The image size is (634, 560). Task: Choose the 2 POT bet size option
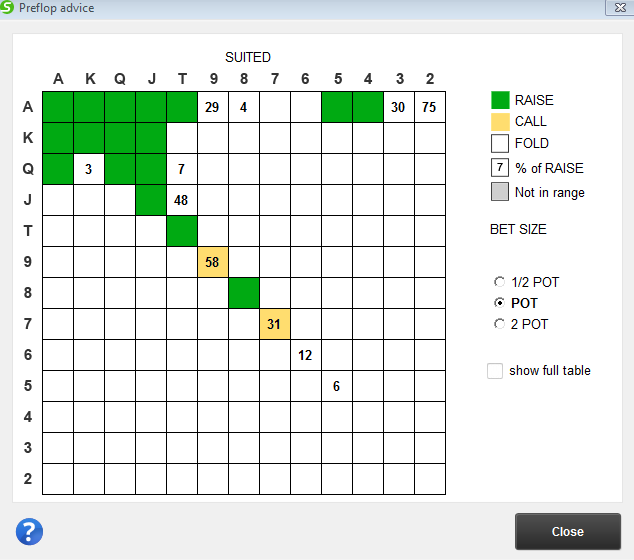pyautogui.click(x=499, y=324)
